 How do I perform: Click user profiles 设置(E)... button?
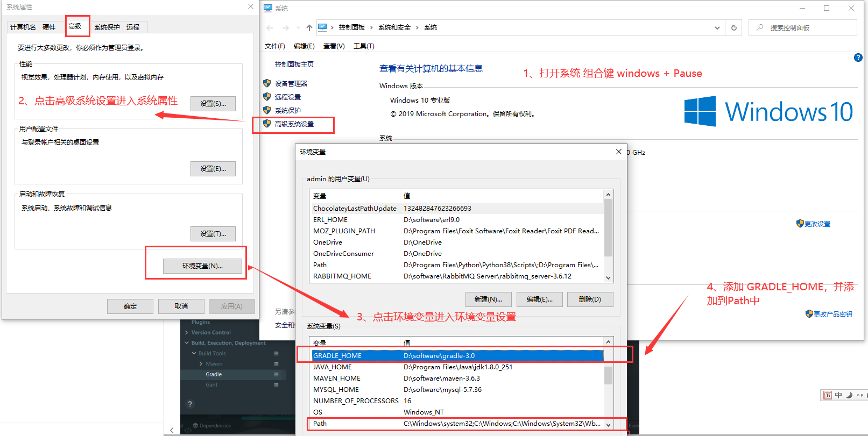(x=213, y=169)
